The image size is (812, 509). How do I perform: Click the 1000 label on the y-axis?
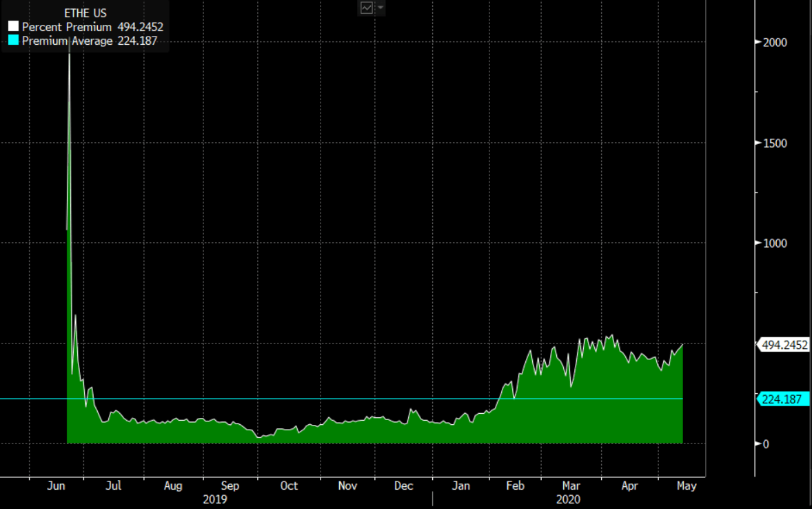775,243
